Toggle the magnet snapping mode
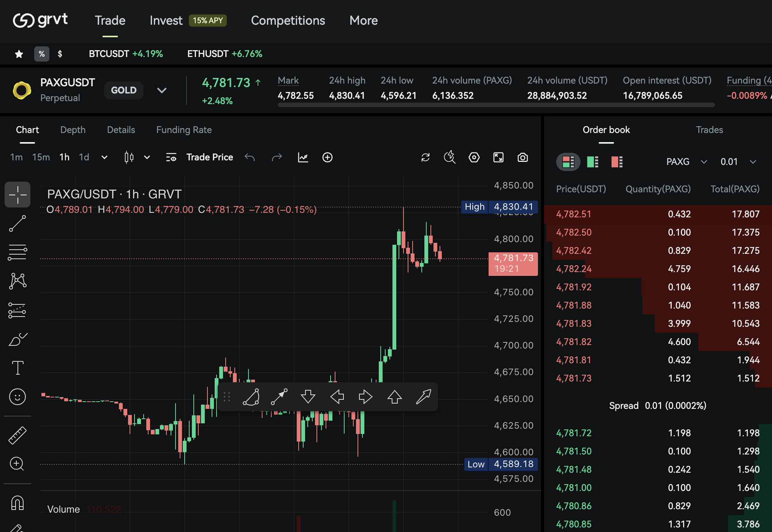 coord(17,503)
